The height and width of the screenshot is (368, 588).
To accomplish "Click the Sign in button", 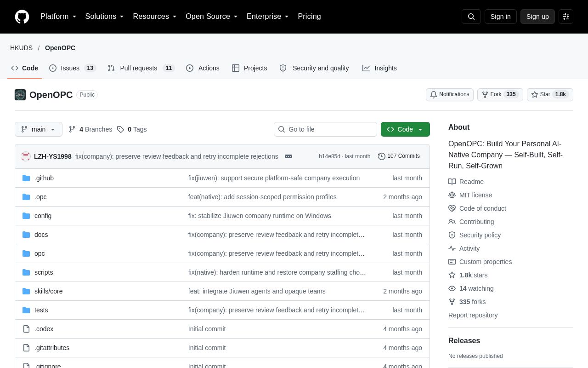I will coord(500,17).
